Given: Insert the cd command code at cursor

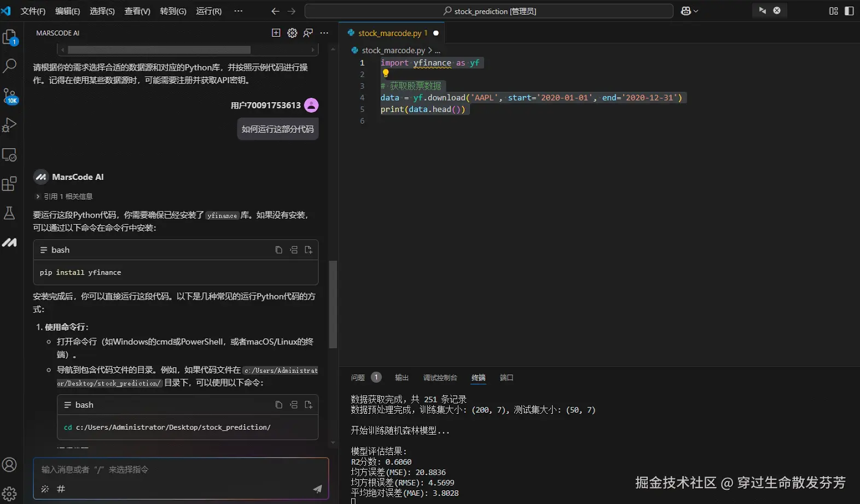Looking at the screenshot, I should coord(294,405).
